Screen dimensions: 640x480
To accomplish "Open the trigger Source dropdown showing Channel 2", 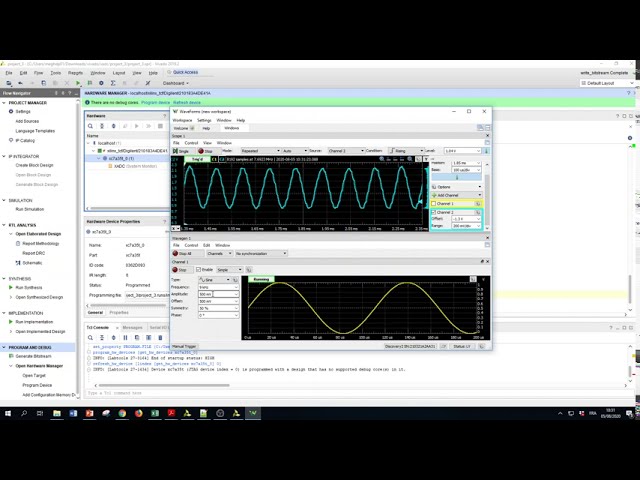I will pos(346,151).
